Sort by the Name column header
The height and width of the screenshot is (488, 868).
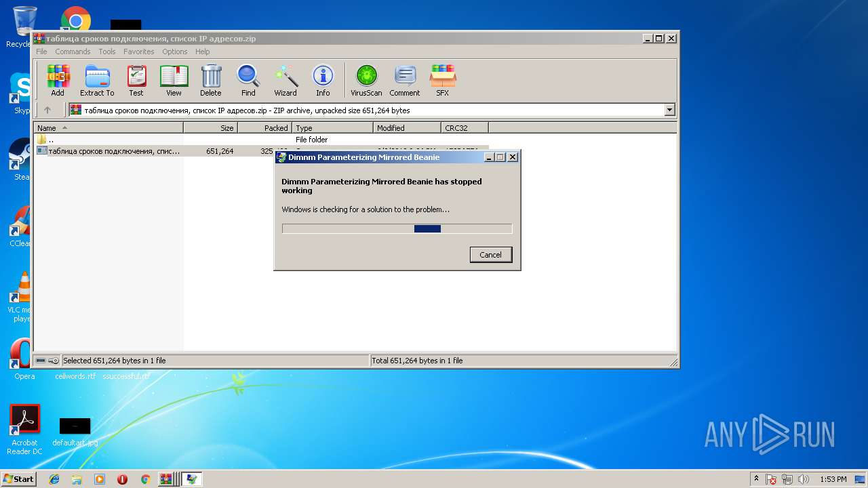pyautogui.click(x=108, y=127)
